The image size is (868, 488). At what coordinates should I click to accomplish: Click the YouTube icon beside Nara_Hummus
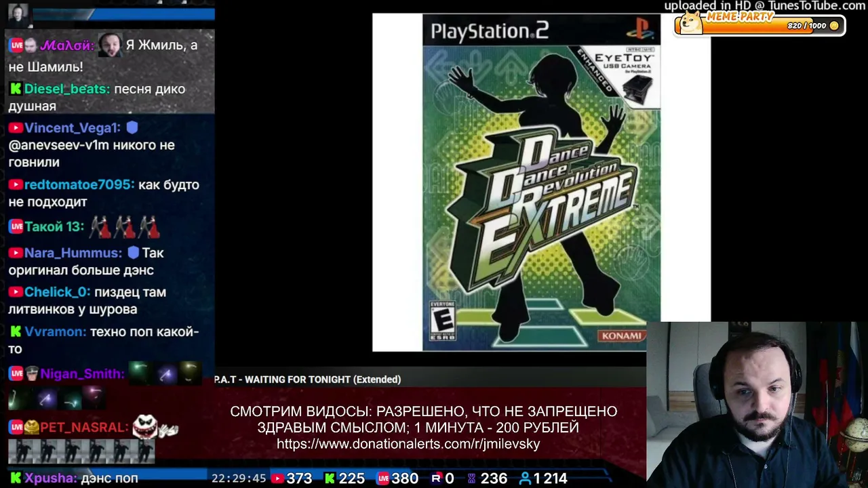point(16,253)
